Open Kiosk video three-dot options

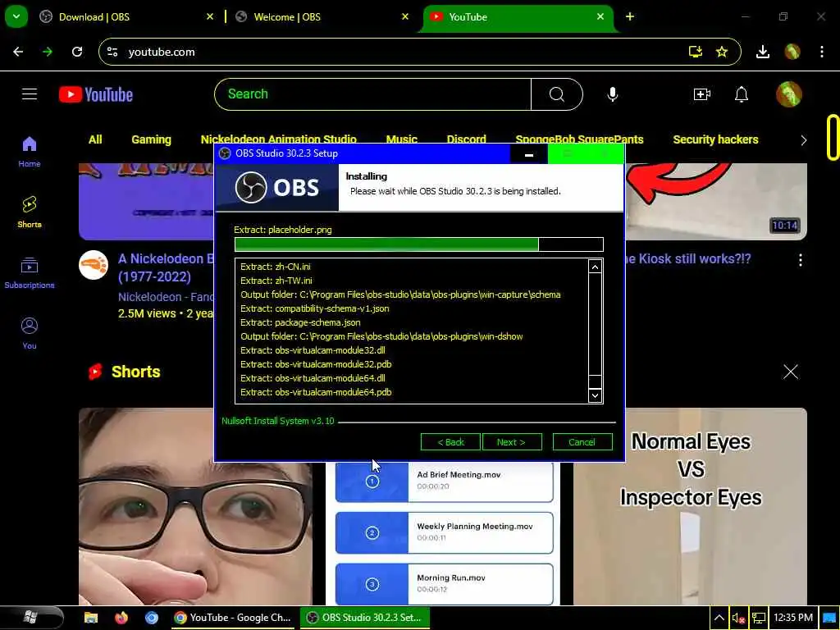801,260
